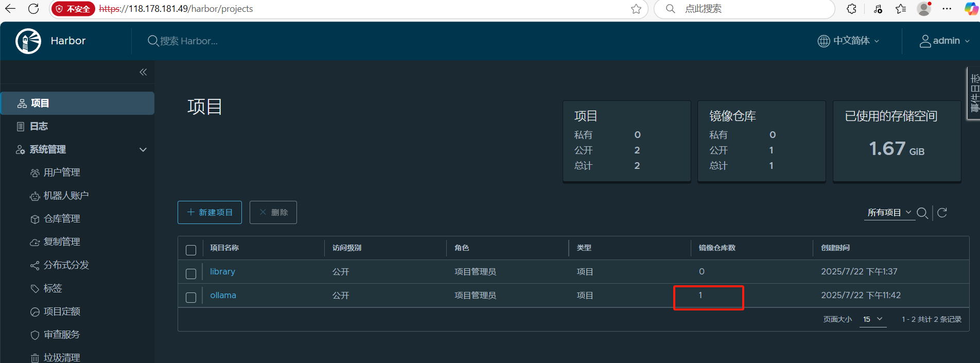Open browser three-dot settings menu
The width and height of the screenshot is (980, 363).
tap(947, 9)
